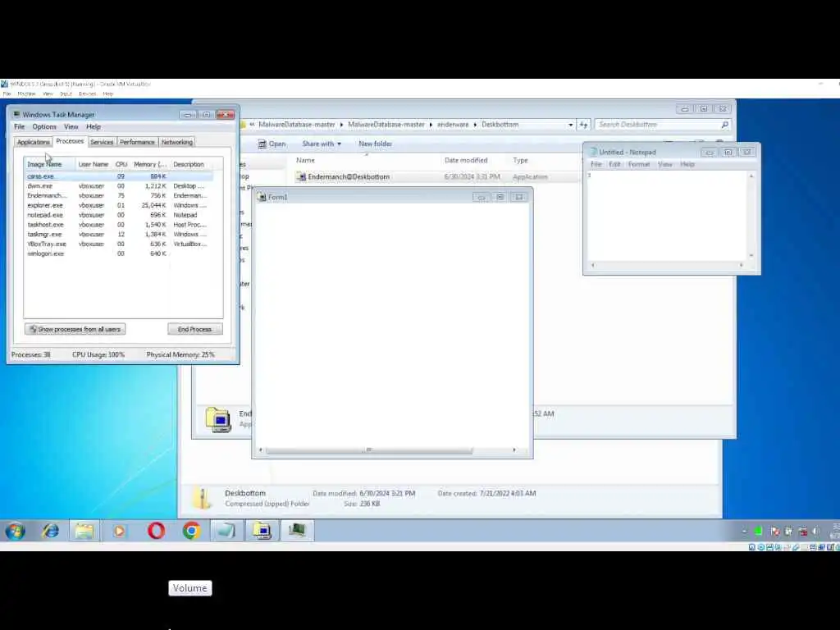Open Task Manager File menu
Image resolution: width=840 pixels, height=630 pixels.
20,127
